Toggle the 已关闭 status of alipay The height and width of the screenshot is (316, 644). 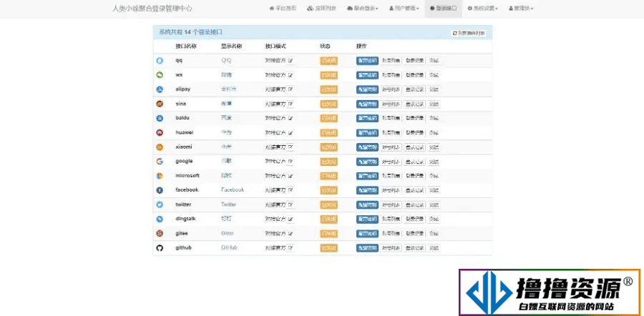328,89
